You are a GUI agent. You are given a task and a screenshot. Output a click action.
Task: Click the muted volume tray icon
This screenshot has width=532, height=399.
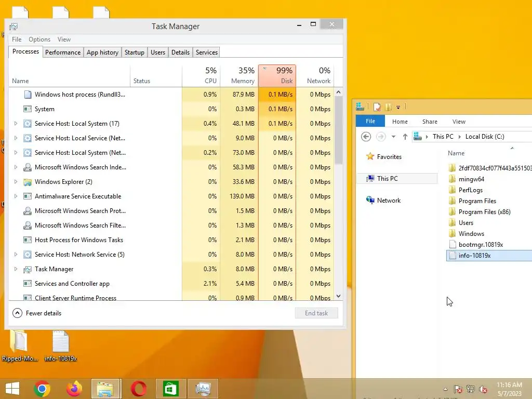pos(483,389)
